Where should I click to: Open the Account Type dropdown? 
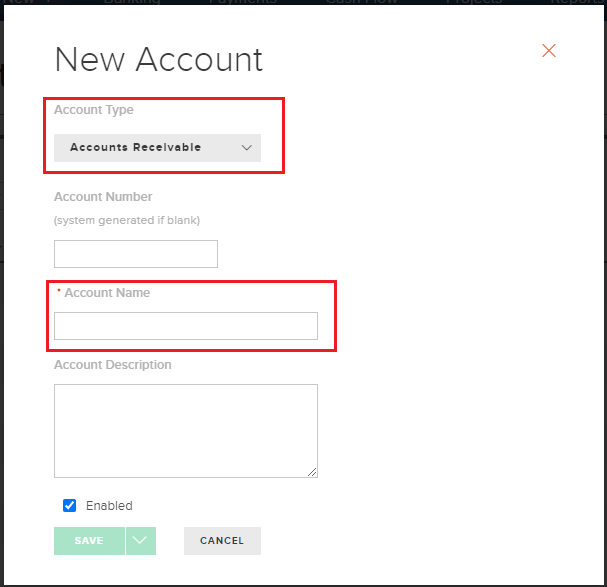click(x=157, y=148)
